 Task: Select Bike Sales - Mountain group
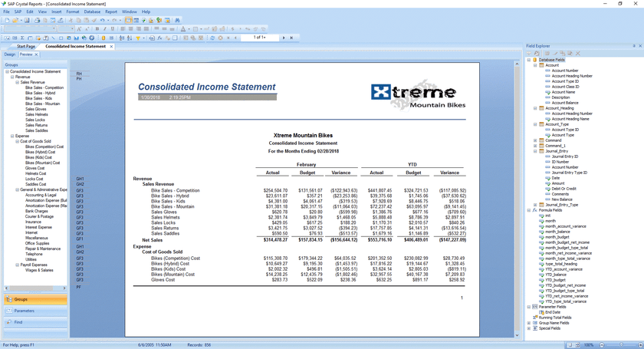(42, 104)
